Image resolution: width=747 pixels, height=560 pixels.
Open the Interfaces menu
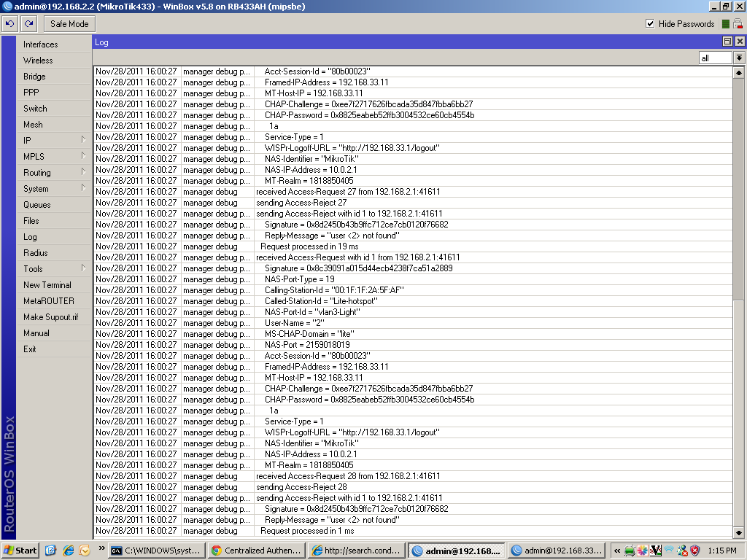[53, 44]
